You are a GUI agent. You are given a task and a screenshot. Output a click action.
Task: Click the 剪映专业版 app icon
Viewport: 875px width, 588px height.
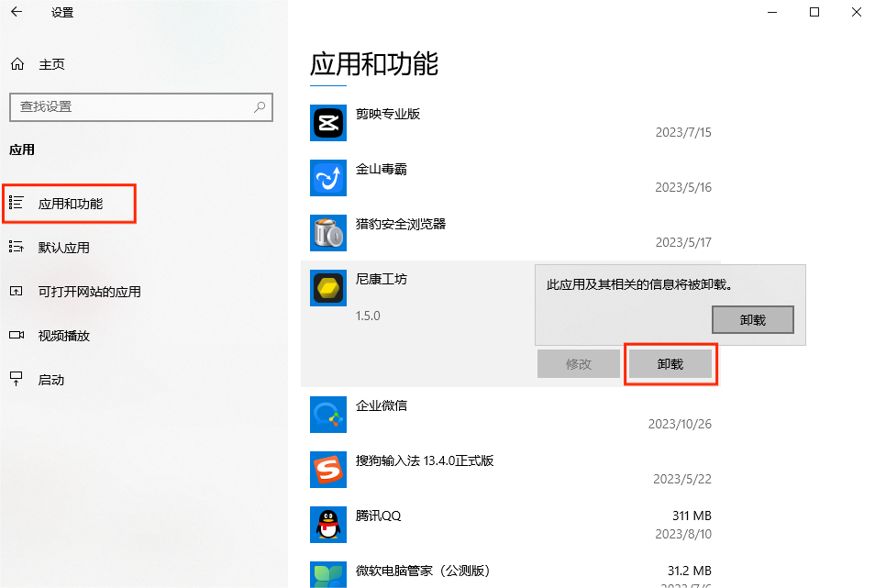coord(327,122)
